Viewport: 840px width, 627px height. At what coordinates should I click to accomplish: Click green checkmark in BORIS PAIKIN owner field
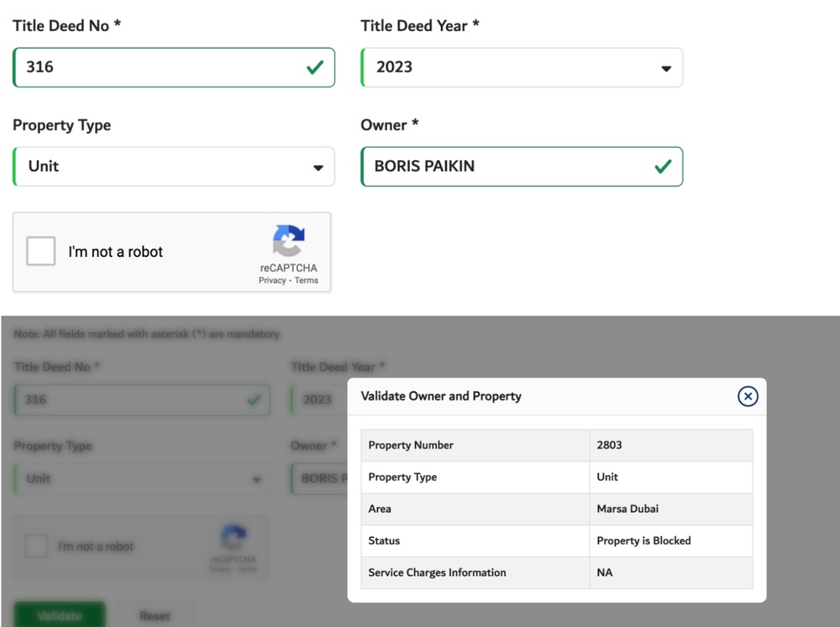[663, 166]
